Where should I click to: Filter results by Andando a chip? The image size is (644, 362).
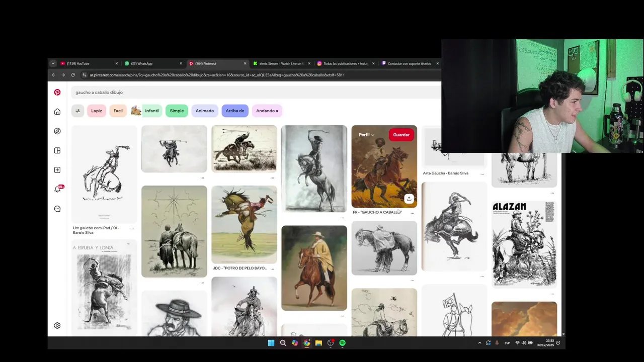(267, 111)
